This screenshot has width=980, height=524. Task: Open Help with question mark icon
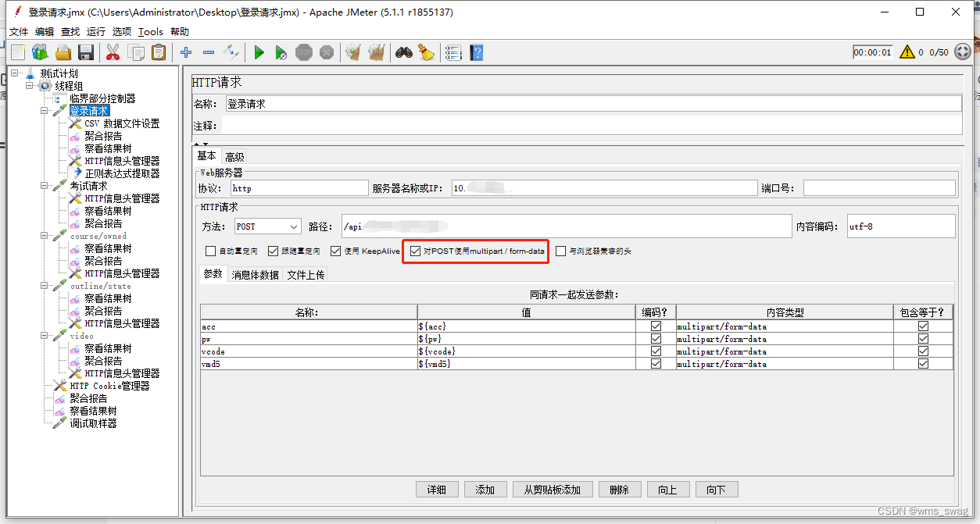point(476,52)
